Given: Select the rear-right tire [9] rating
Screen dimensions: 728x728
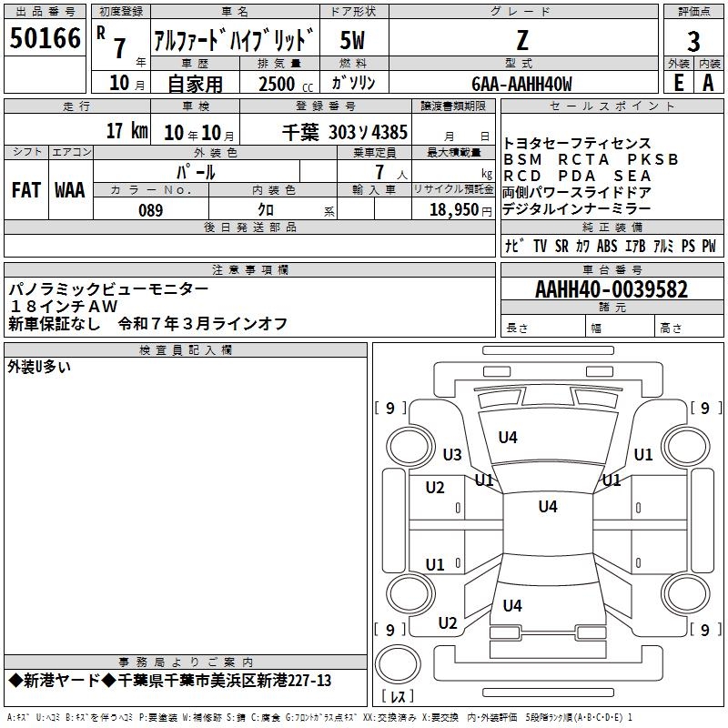Looking at the screenshot, I should point(704,630).
